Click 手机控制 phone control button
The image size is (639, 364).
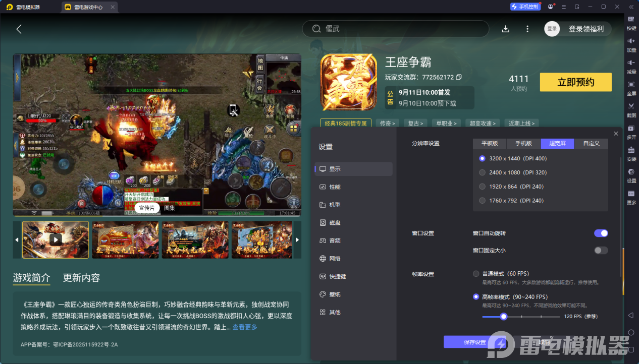click(x=525, y=7)
